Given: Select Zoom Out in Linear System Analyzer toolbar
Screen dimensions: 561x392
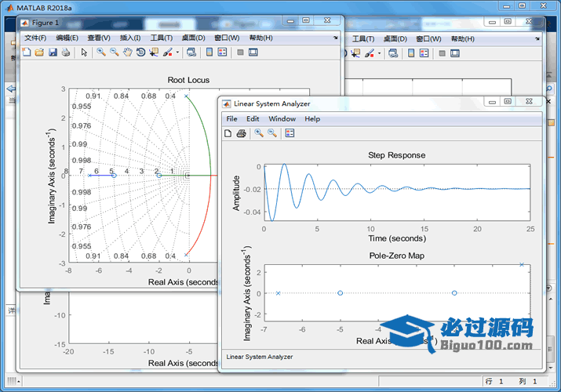Looking at the screenshot, I should (x=272, y=133).
